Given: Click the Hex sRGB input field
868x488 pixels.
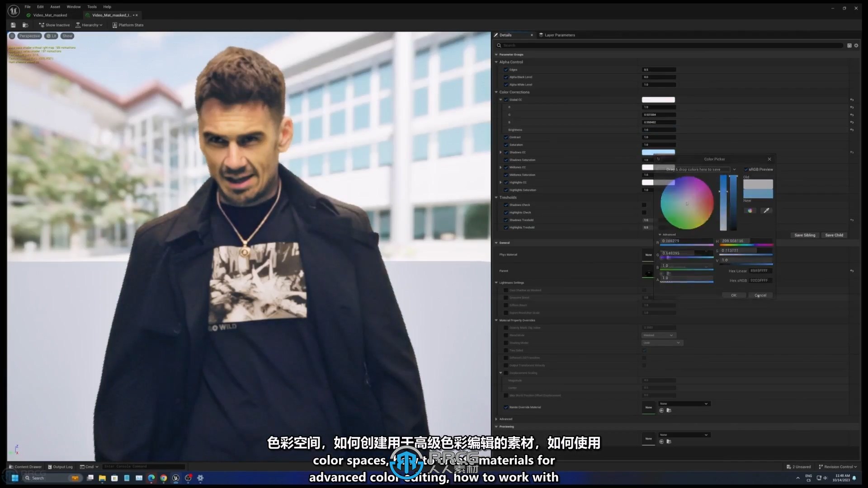Looking at the screenshot, I should click(x=761, y=280).
